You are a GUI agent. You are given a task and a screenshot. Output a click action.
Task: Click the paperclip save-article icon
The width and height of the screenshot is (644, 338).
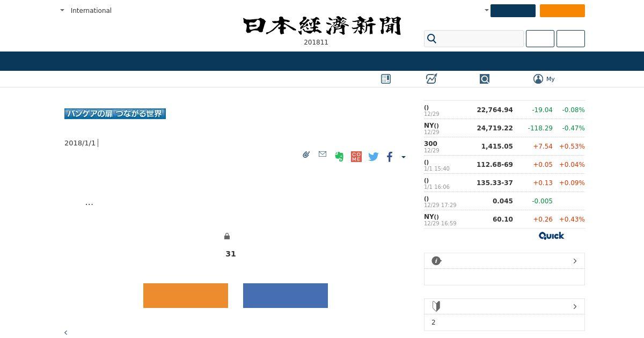click(x=306, y=155)
